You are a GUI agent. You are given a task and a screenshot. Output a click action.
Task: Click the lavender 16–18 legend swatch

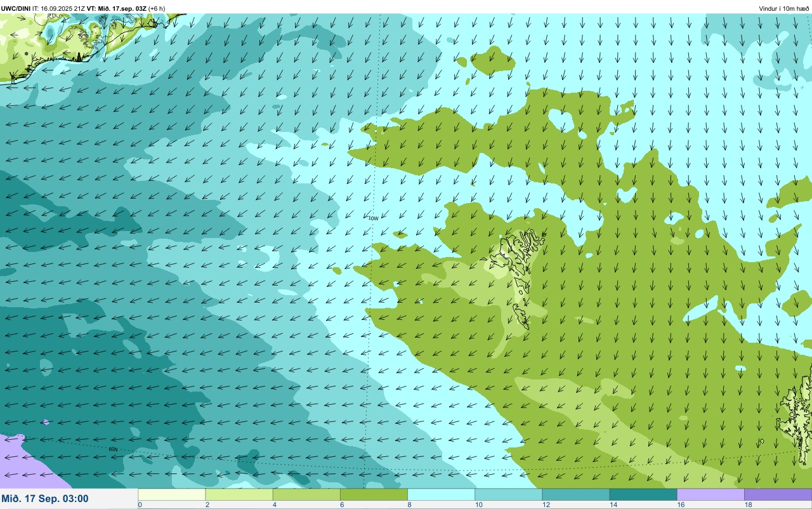coord(710,494)
